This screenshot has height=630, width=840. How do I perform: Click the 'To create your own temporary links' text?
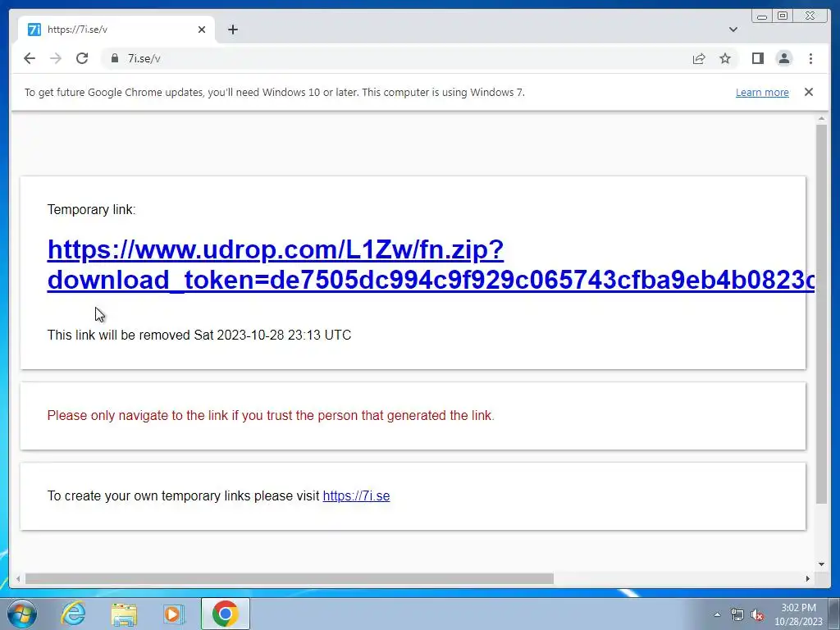(x=183, y=496)
